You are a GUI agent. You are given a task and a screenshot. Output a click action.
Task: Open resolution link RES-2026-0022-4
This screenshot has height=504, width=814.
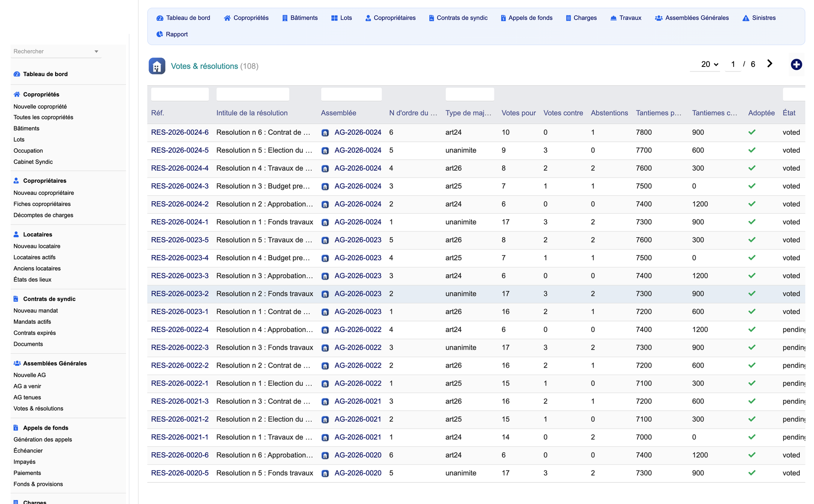coord(180,330)
